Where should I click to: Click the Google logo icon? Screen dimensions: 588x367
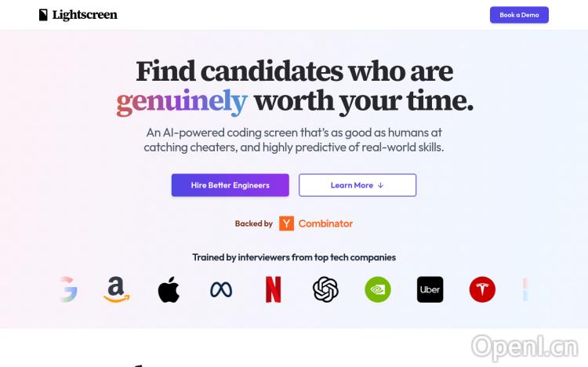[x=70, y=289]
